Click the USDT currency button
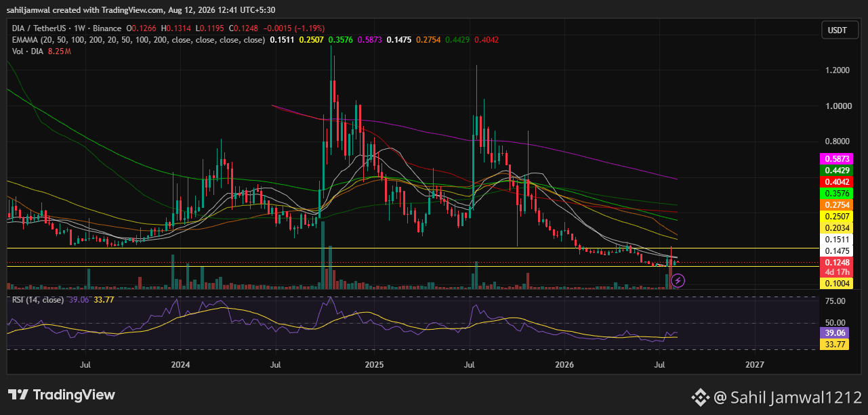 840,30
